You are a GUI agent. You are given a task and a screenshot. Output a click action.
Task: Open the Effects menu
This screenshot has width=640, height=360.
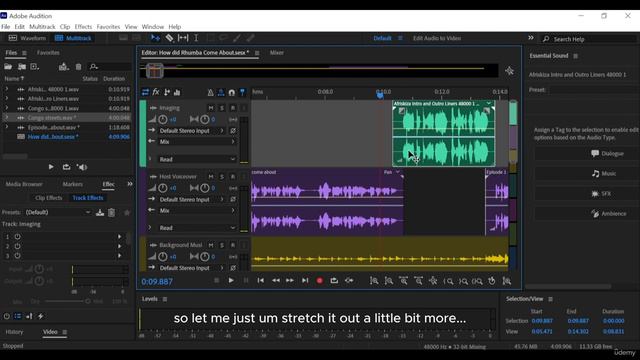pyautogui.click(x=83, y=27)
